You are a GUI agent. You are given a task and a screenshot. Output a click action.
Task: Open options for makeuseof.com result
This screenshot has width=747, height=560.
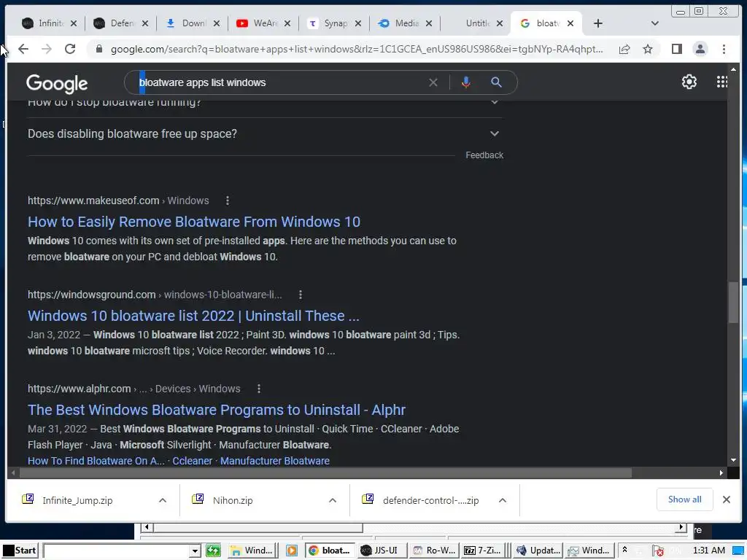tap(228, 201)
